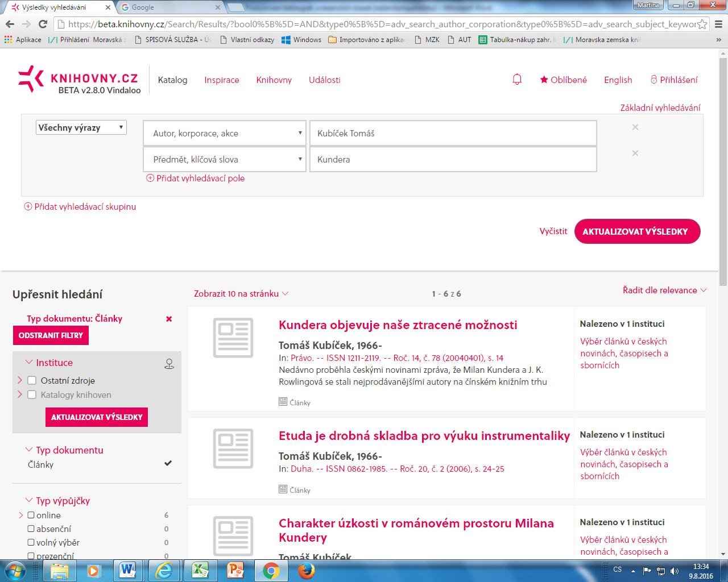The image size is (728, 582).
Task: Open Zobrazit 10 na stránku dropdown
Action: (x=241, y=293)
